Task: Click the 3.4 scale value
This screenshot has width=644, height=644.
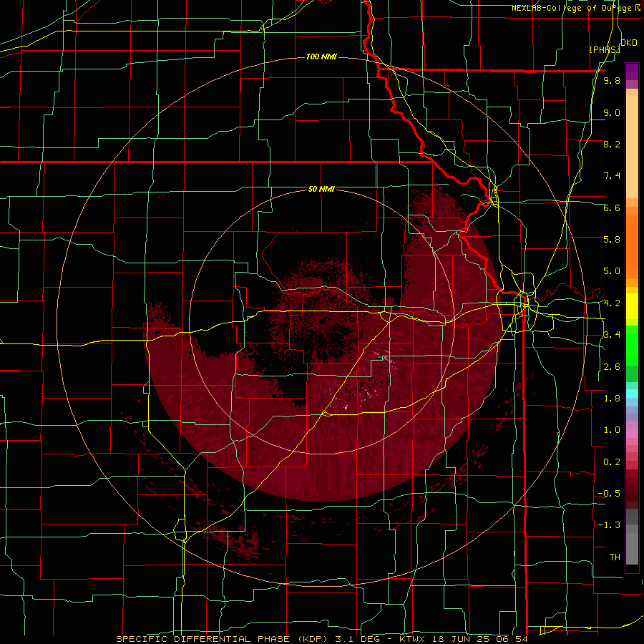Action: point(612,335)
